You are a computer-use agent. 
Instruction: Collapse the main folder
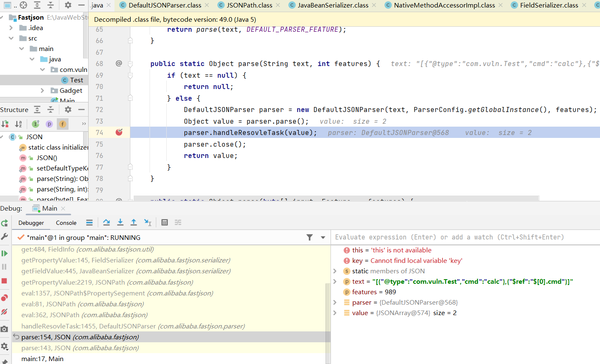pos(21,48)
